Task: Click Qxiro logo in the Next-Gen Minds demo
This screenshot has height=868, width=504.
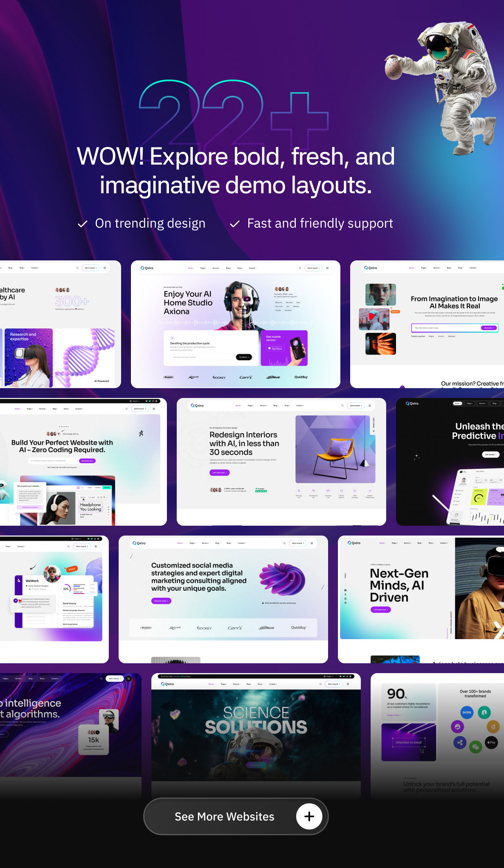Action: [x=354, y=543]
